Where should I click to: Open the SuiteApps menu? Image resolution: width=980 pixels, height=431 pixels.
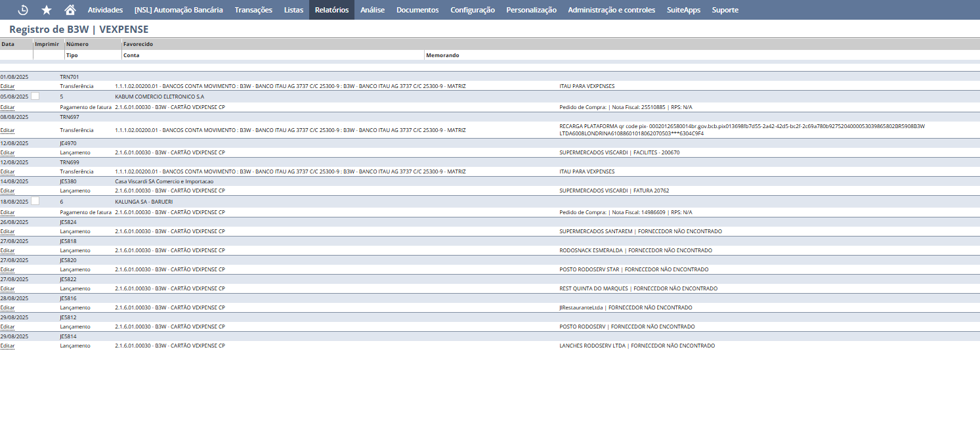(683, 10)
